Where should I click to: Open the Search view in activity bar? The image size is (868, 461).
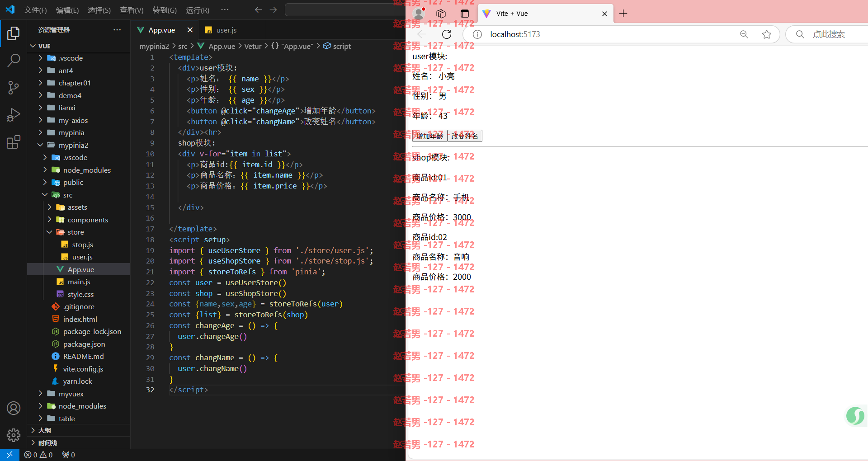tap(14, 60)
